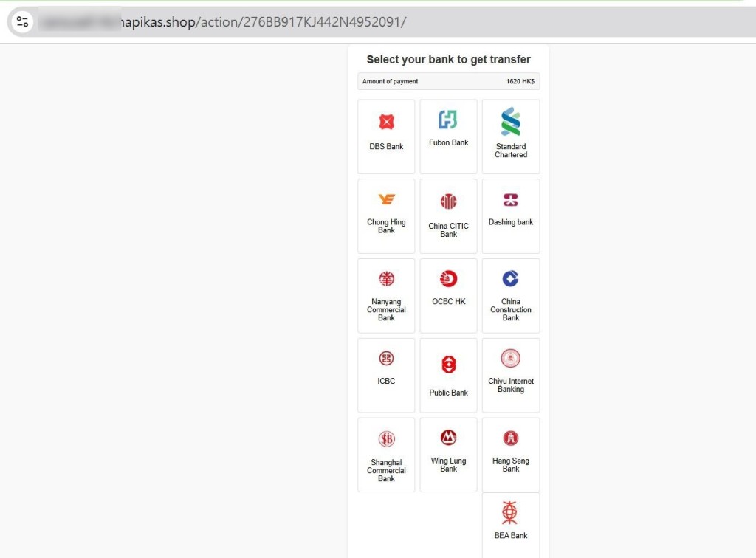Viewport: 756px width, 558px height.
Task: Click the DBS Bank logo icon
Action: click(386, 122)
